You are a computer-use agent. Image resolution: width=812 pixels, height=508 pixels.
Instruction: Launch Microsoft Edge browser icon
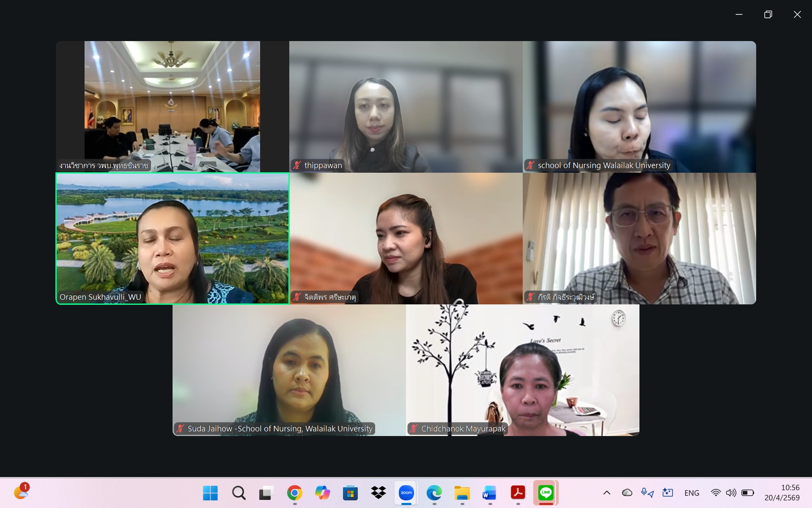point(434,493)
